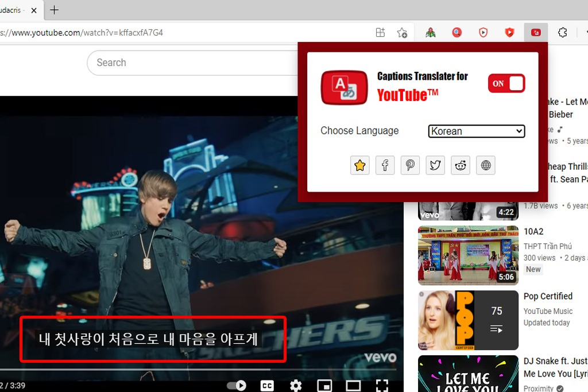The width and height of the screenshot is (588, 392).
Task: Click the apps grid icon in address bar
Action: point(380,33)
